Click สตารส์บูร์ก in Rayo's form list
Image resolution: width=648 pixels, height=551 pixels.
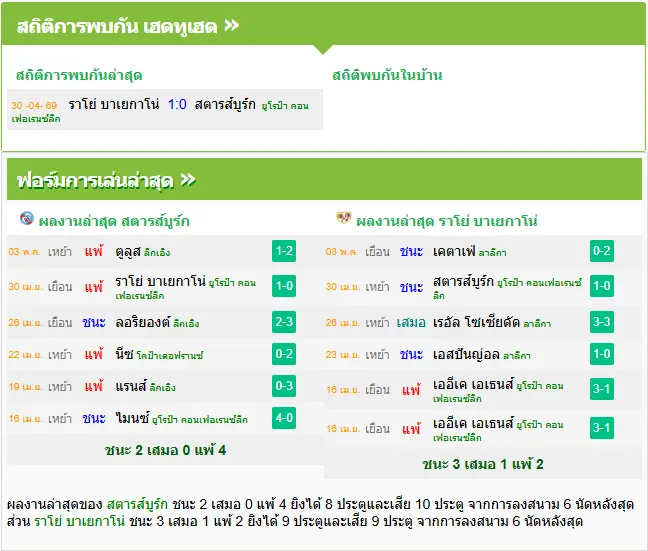coord(463,281)
